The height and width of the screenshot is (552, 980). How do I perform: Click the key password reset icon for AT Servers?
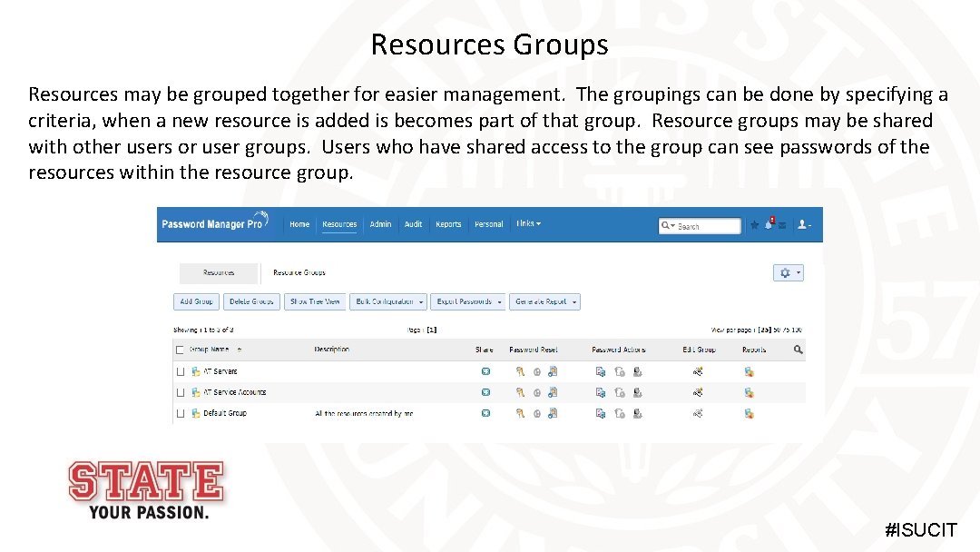(x=520, y=371)
